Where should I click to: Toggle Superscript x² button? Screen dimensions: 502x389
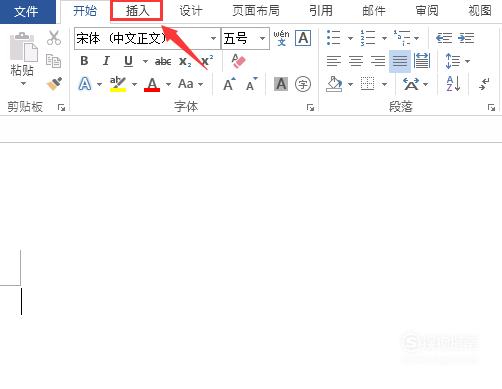[207, 61]
